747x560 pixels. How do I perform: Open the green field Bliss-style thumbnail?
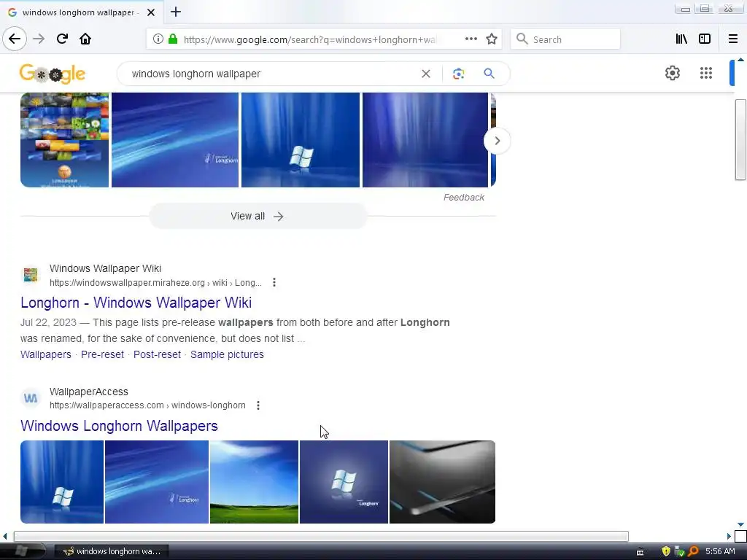pyautogui.click(x=255, y=482)
